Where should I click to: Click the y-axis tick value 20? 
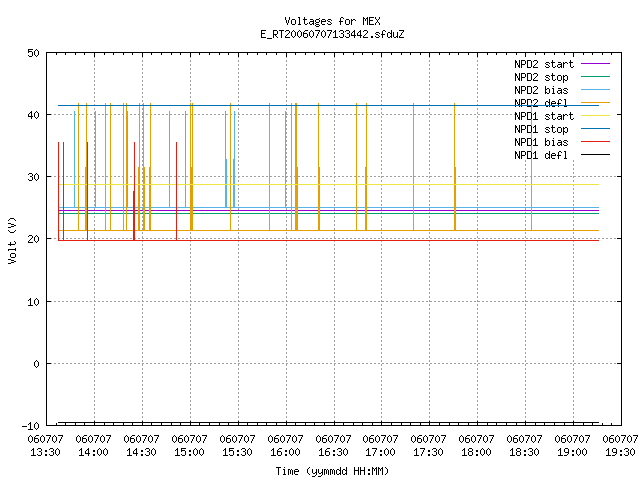pyautogui.click(x=33, y=239)
